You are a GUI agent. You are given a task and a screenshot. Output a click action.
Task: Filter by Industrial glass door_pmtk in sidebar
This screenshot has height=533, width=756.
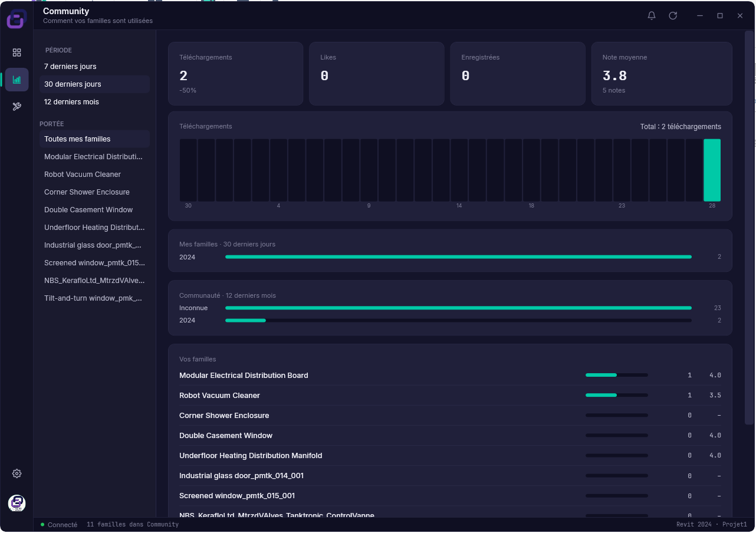click(x=94, y=245)
